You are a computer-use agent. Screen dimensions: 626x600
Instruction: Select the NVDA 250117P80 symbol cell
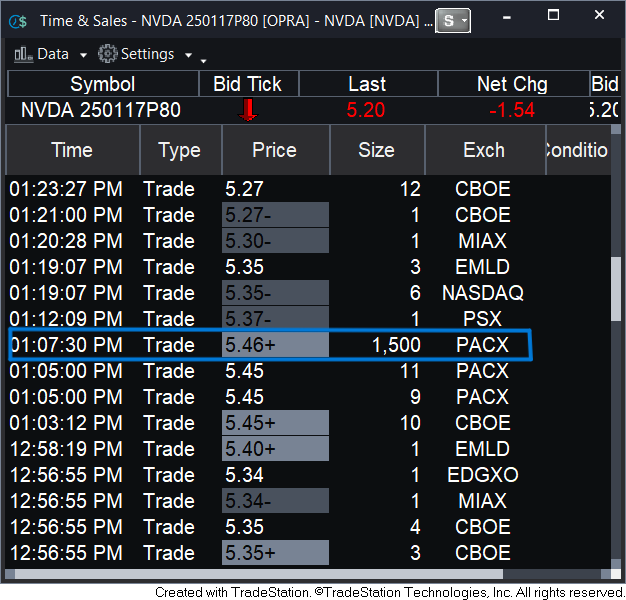(x=101, y=110)
